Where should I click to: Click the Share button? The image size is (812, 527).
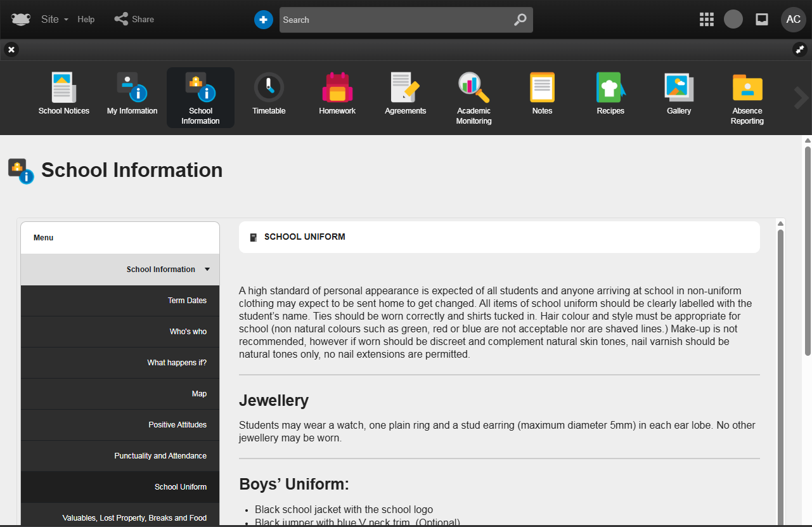point(134,20)
